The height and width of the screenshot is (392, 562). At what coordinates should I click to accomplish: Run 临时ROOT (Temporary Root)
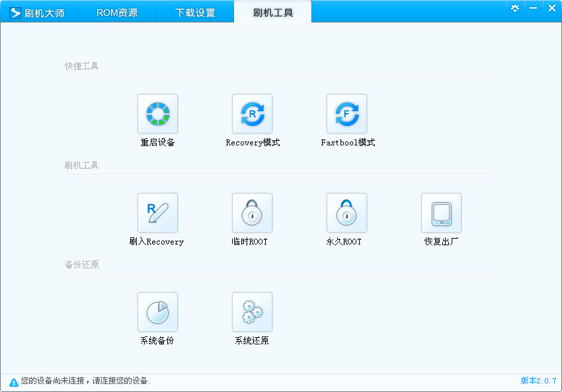click(251, 219)
